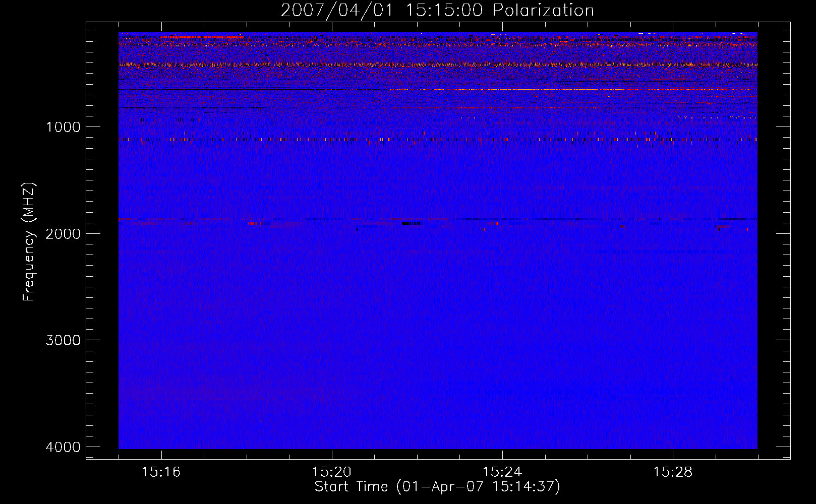Click the 15:28 time tick label
The height and width of the screenshot is (504, 816).
[673, 472]
